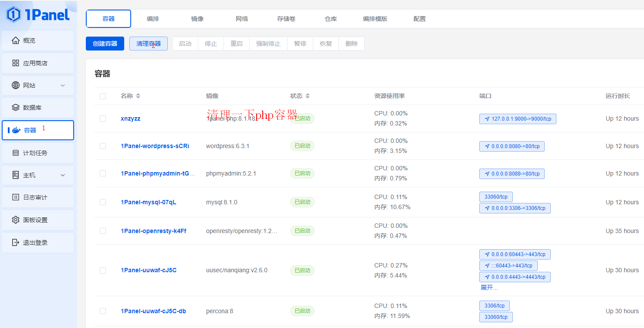
Task: Click the Docker whale icon beside 容器
Action: tap(17, 130)
